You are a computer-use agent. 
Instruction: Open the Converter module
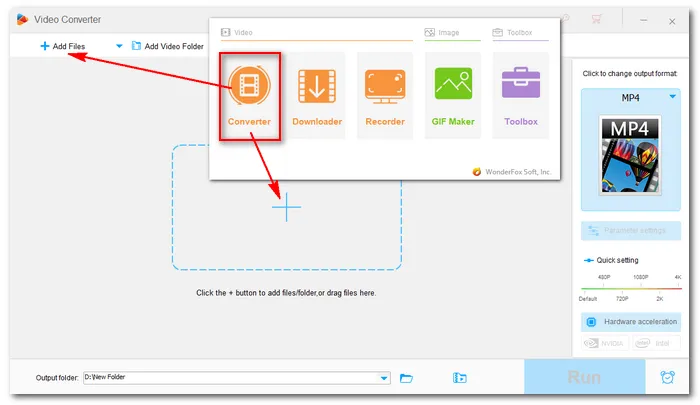click(250, 96)
